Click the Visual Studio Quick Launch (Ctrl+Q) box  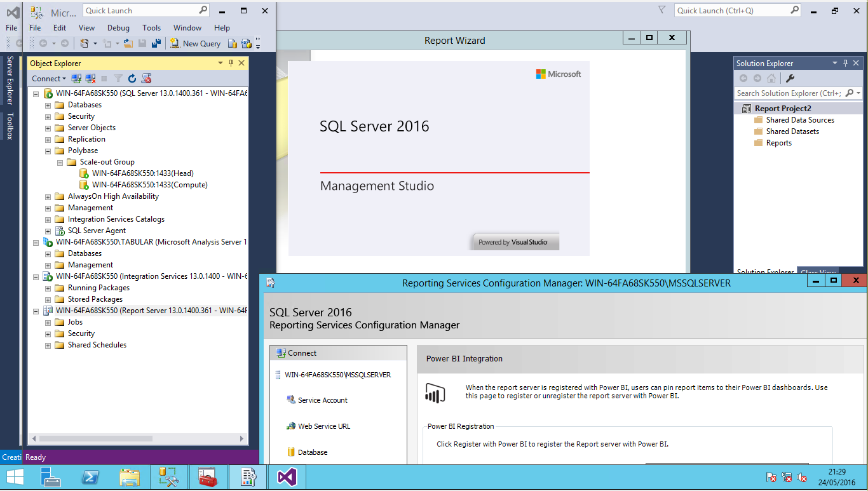737,10
